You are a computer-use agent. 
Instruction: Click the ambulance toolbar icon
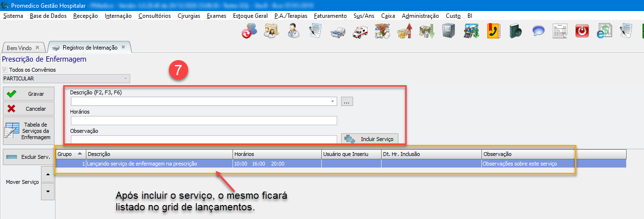tap(359, 31)
